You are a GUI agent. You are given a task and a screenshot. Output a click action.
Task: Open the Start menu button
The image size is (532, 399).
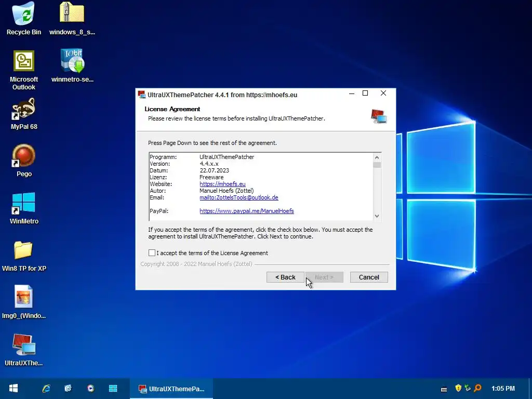pyautogui.click(x=13, y=388)
